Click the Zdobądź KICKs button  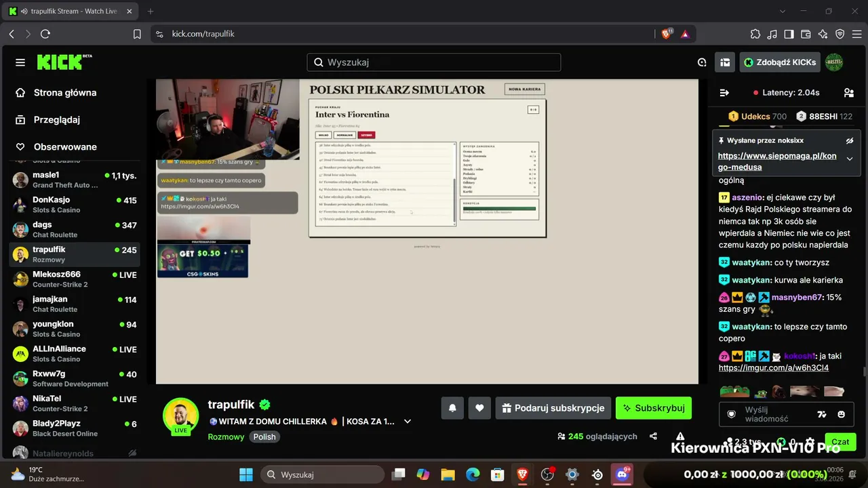coord(780,62)
